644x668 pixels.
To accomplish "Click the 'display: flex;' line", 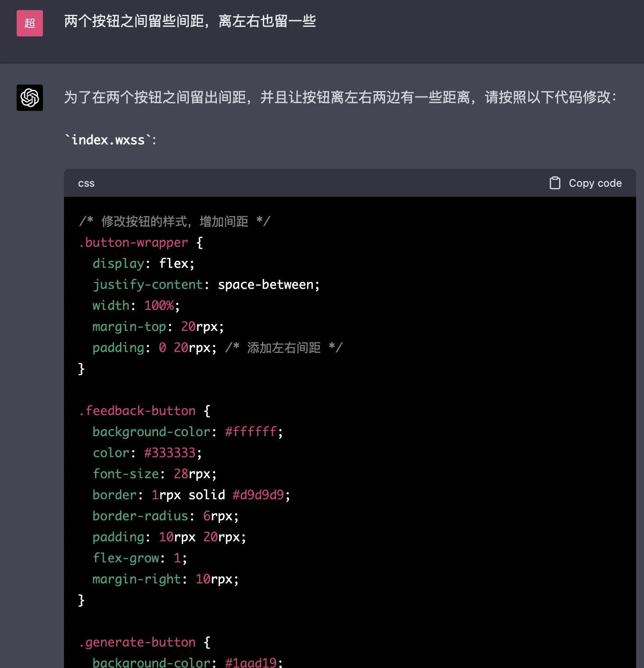I will [143, 263].
